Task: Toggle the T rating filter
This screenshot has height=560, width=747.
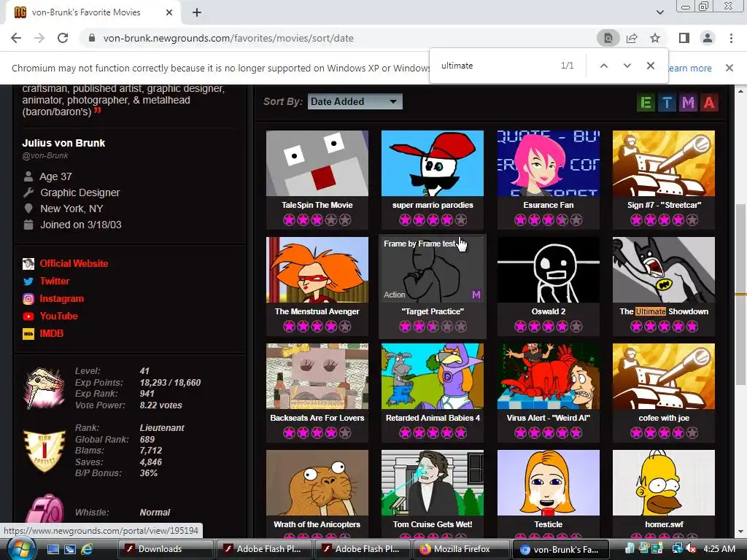Action: pyautogui.click(x=667, y=102)
